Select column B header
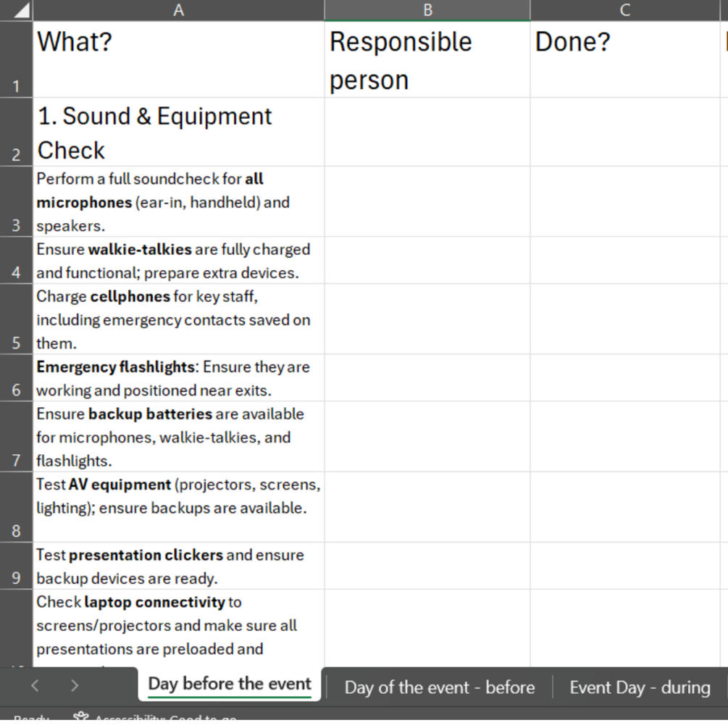Image resolution: width=728 pixels, height=728 pixels. click(x=427, y=9)
